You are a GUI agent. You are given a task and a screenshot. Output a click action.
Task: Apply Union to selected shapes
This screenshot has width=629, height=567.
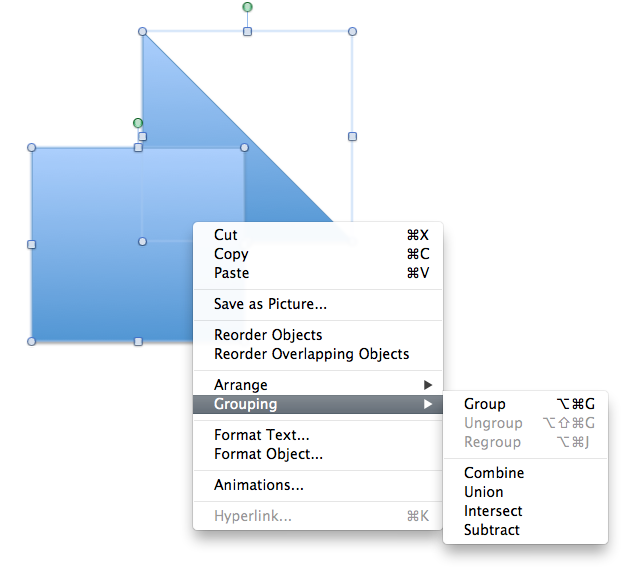coord(484,492)
